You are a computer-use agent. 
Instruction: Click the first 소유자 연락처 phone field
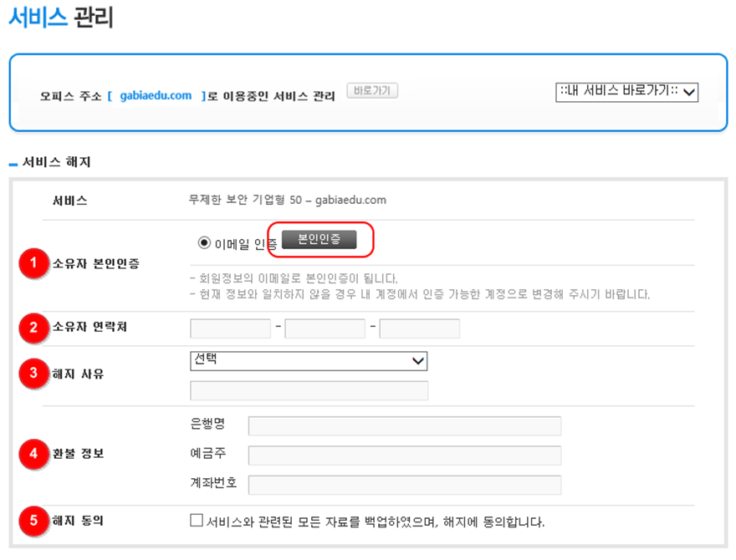tap(231, 328)
